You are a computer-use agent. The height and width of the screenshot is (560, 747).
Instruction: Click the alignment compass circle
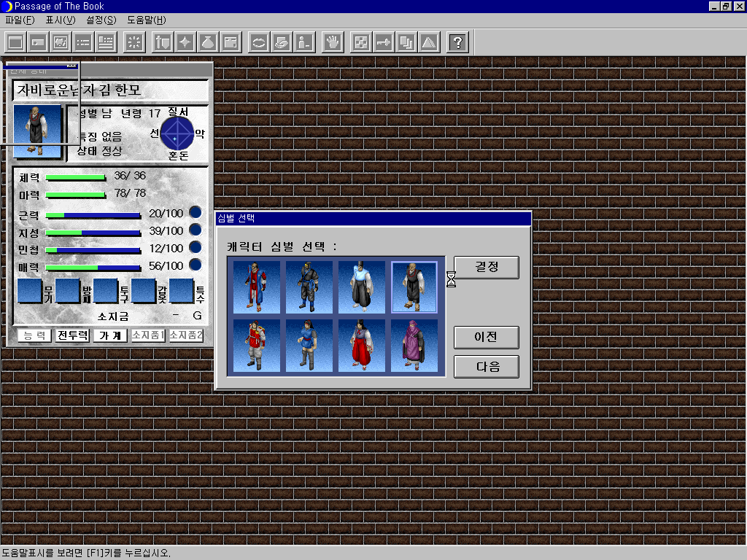coord(177,133)
